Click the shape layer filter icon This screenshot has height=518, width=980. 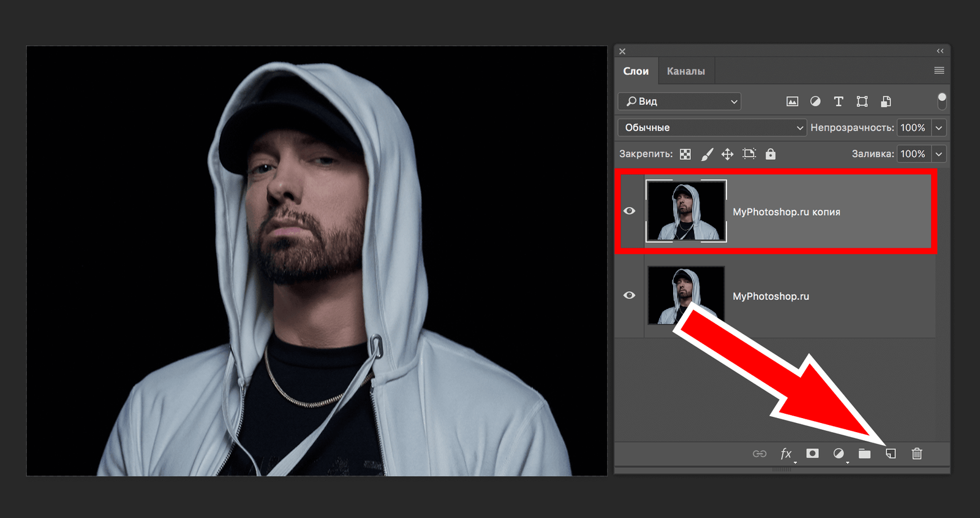click(862, 102)
